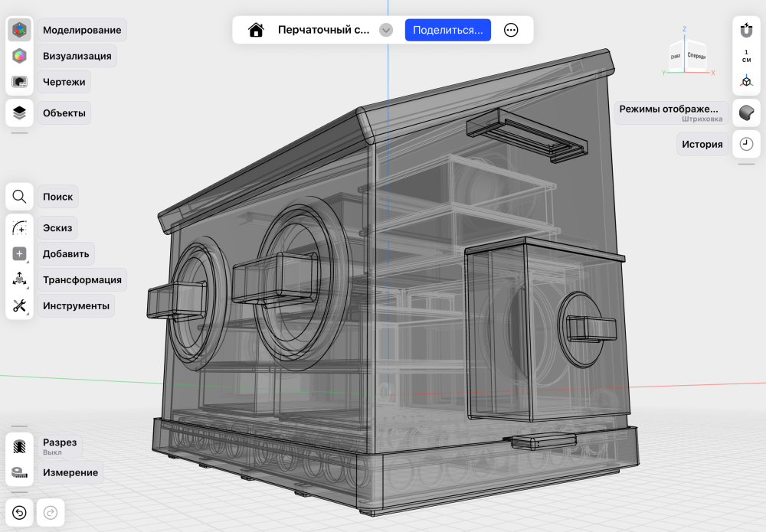Screen dimensions: 766x532
Task: Open Поиск with the magnifier icon
Action: [19, 196]
